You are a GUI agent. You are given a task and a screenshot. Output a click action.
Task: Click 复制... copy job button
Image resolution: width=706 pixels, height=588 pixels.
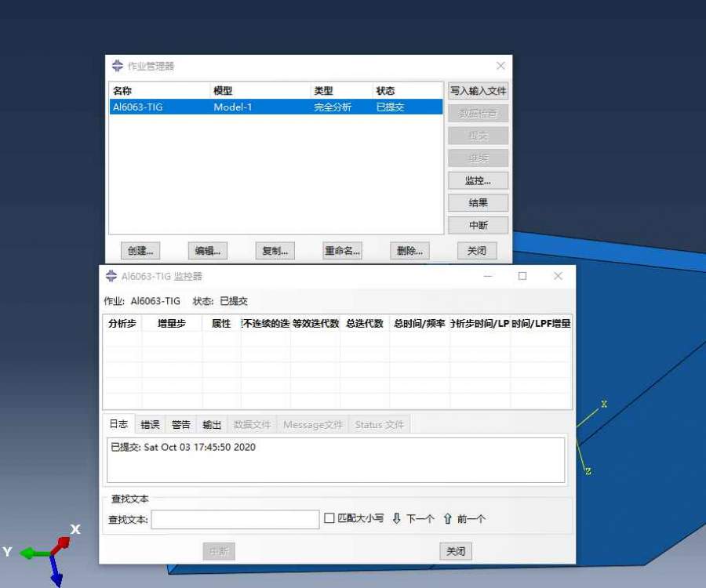[275, 251]
